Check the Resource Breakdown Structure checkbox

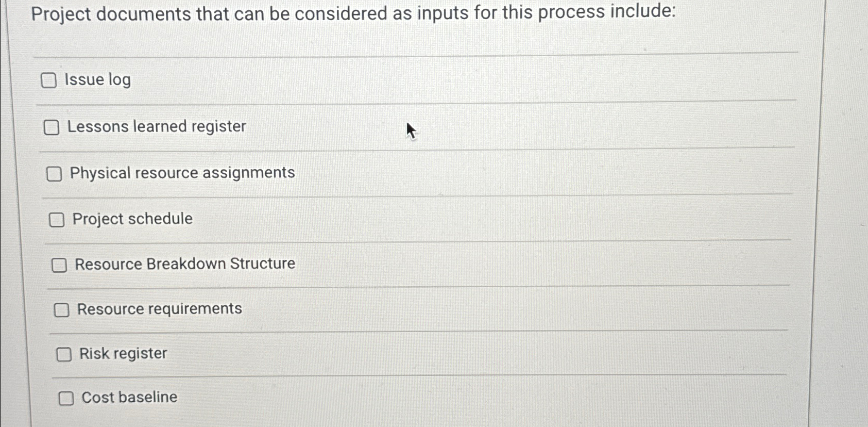tap(60, 265)
